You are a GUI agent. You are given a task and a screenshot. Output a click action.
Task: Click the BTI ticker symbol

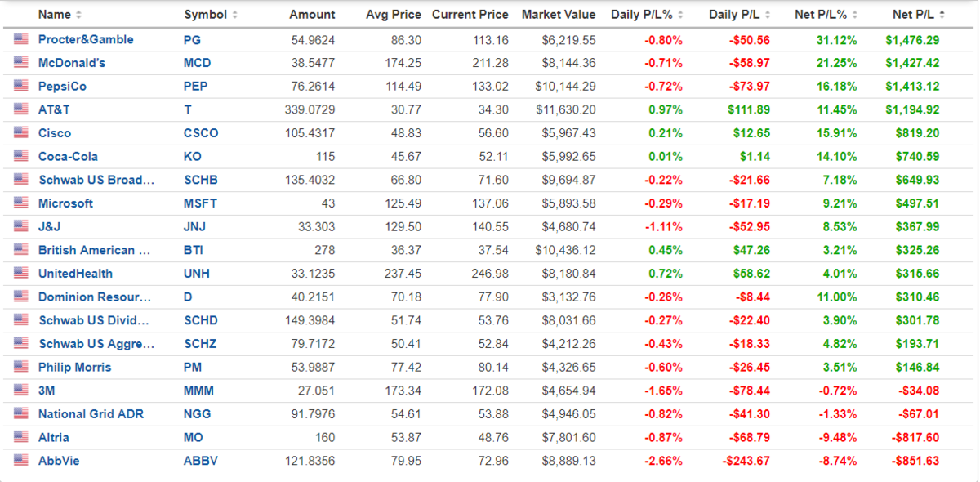tap(194, 250)
